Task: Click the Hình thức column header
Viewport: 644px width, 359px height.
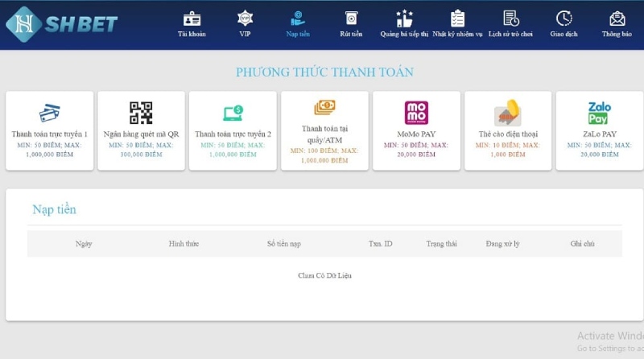Action: (x=184, y=244)
